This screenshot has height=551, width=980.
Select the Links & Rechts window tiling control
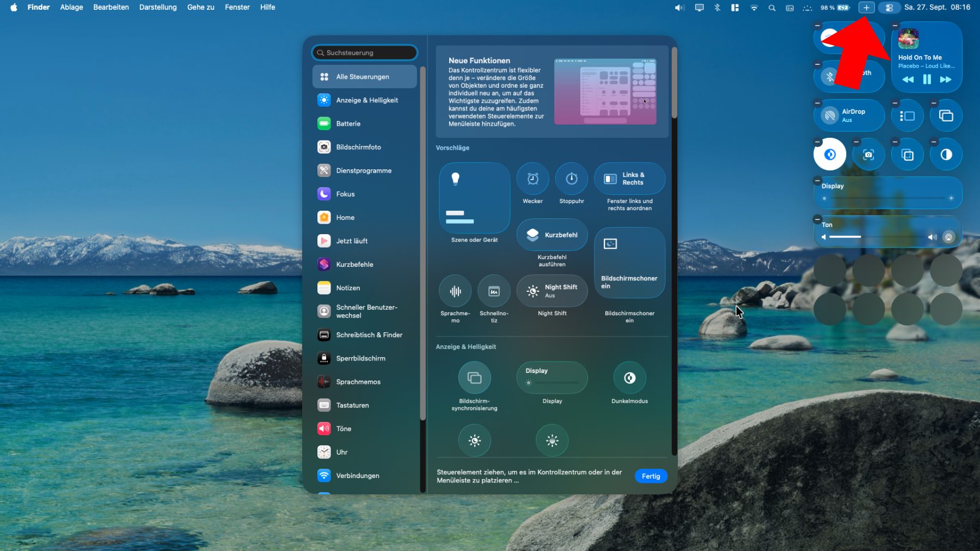629,179
